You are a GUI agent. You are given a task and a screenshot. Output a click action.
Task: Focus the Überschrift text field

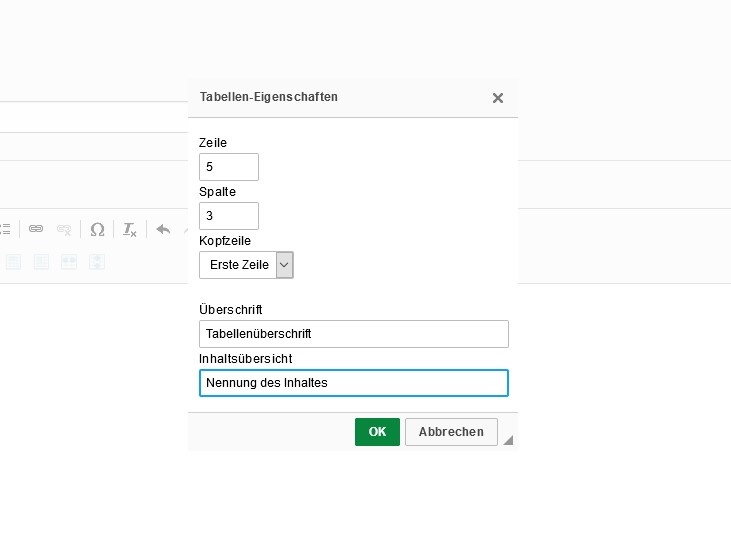tap(354, 334)
